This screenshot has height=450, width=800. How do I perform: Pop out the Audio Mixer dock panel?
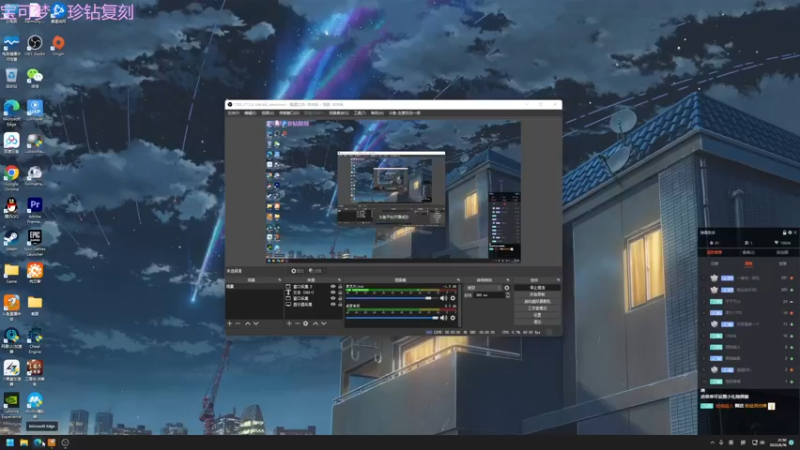(x=458, y=280)
